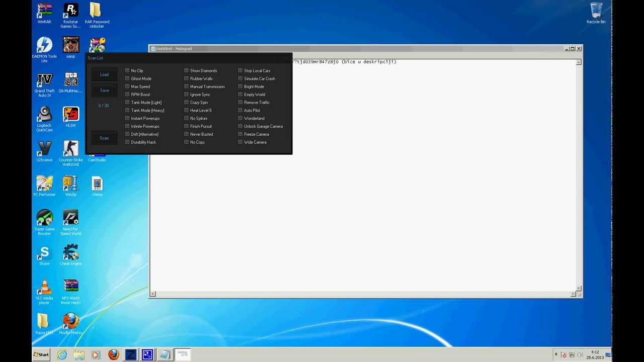
Task: Launch Counter-Strike WaRzOnE shortcut
Action: (70, 153)
